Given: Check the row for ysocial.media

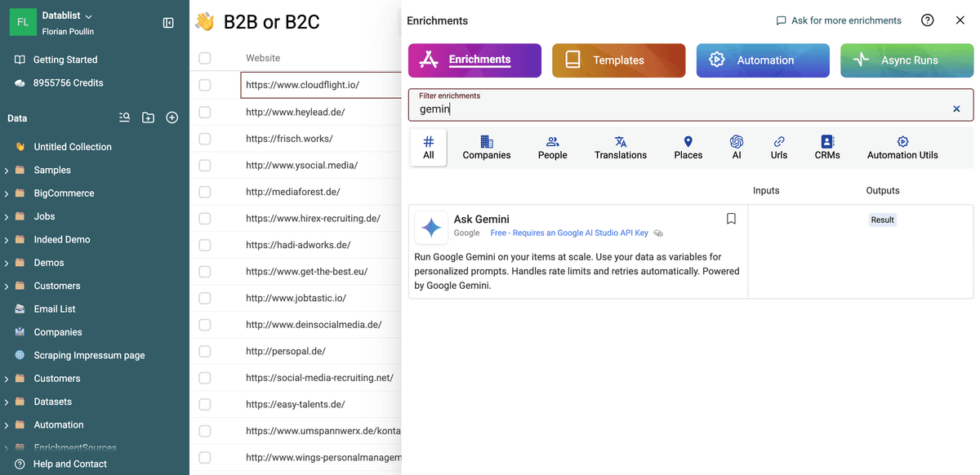Looking at the screenshot, I should [204, 165].
